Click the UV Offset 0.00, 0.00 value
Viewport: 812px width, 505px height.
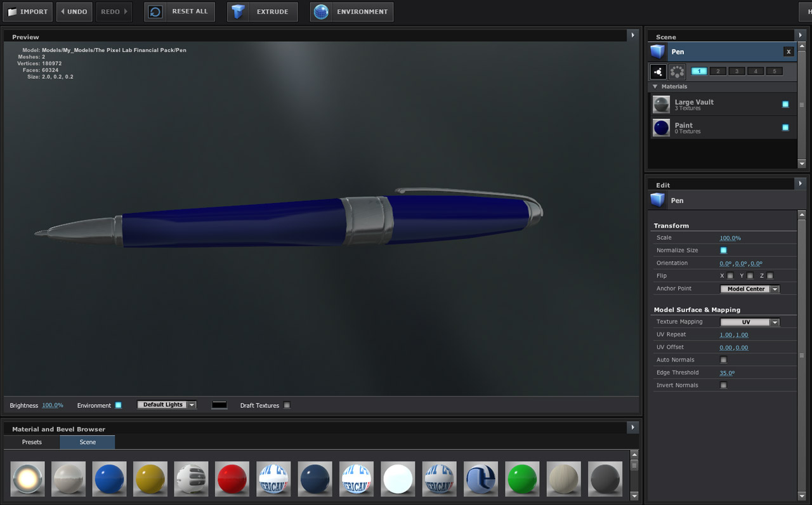[734, 348]
